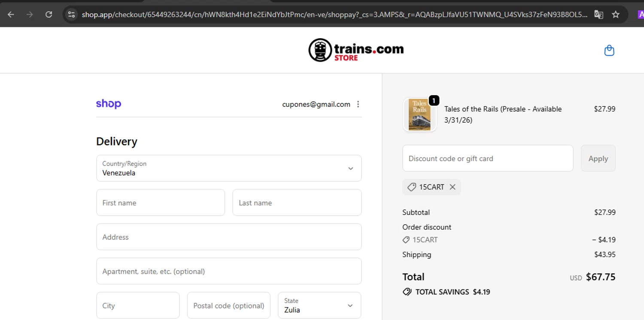
Task: Click the Total amount $67.75
Action: (x=601, y=277)
